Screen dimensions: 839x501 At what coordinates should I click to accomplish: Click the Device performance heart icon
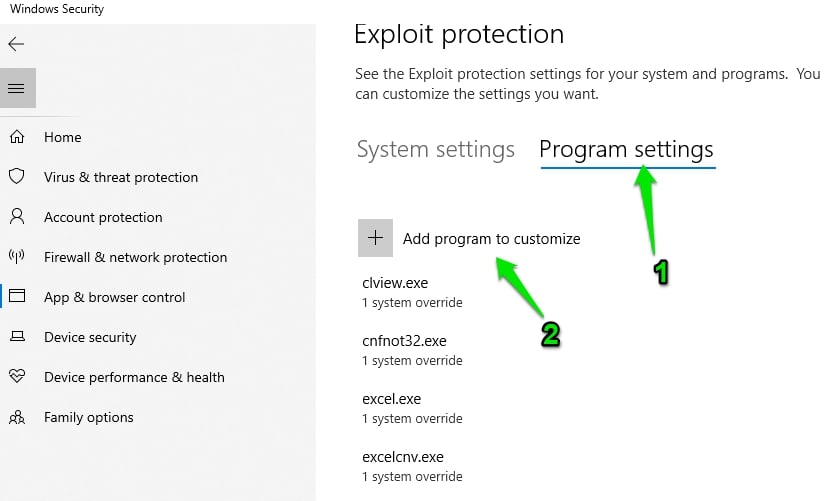[x=17, y=376]
